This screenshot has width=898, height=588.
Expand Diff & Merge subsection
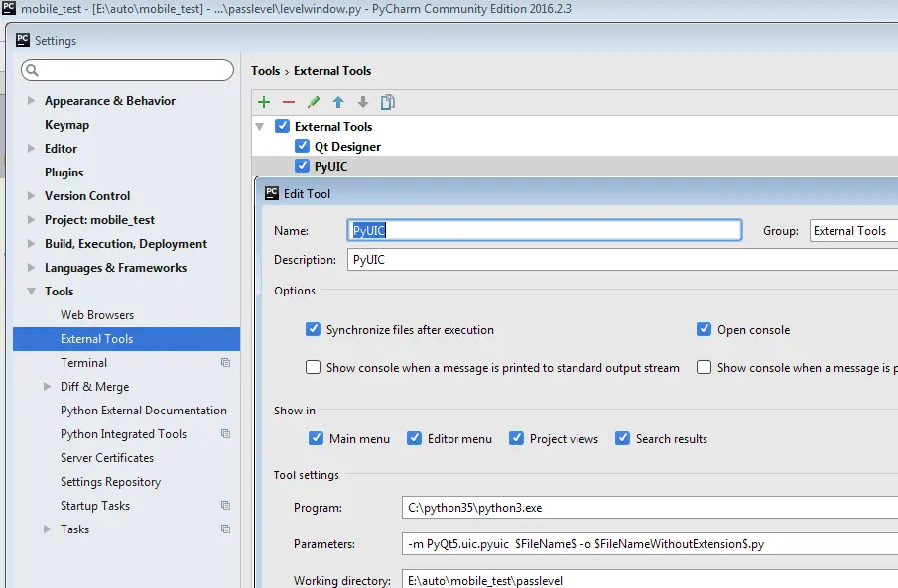(47, 387)
